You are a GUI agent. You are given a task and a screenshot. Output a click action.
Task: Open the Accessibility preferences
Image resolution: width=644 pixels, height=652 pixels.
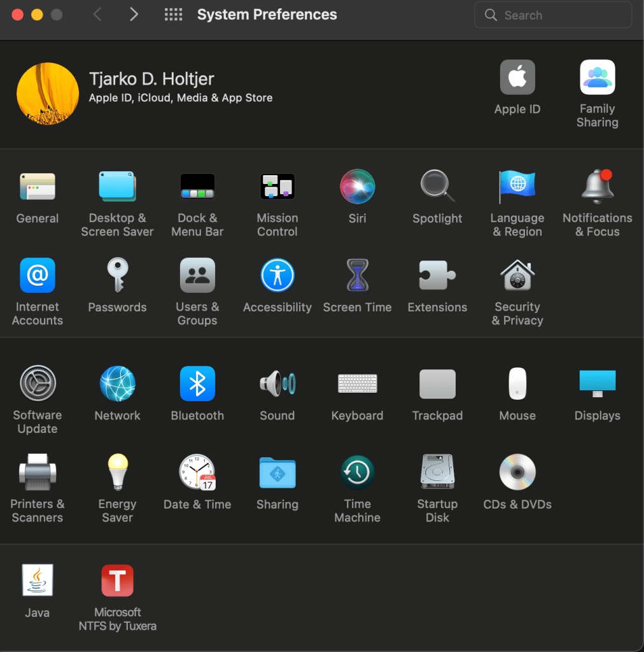(277, 276)
